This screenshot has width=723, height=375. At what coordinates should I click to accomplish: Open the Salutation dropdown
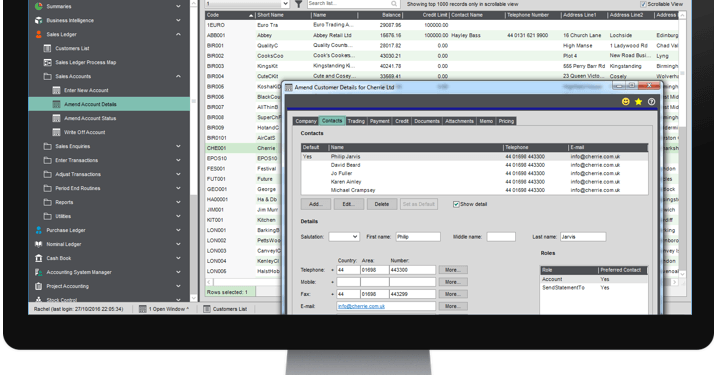pos(344,237)
